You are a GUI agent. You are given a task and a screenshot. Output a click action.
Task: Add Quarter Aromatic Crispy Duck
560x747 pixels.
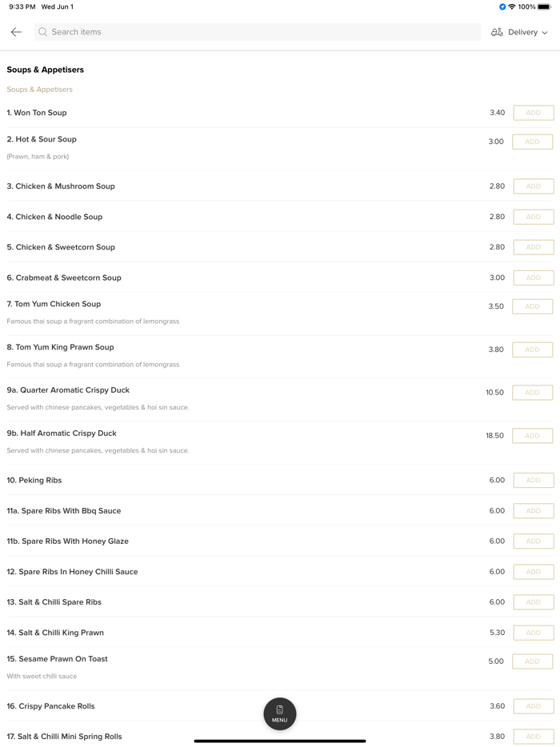click(x=533, y=393)
